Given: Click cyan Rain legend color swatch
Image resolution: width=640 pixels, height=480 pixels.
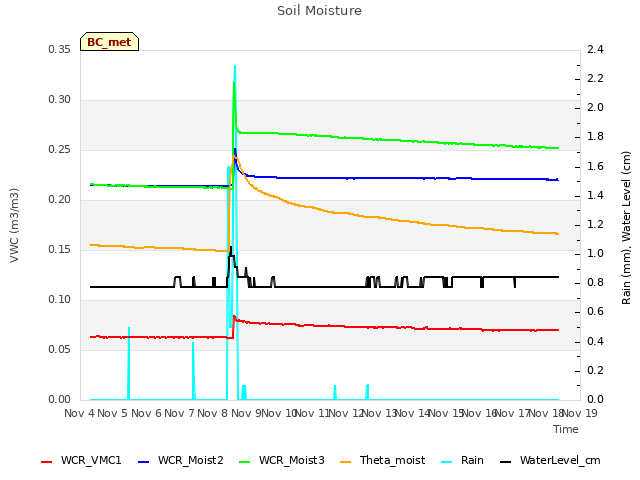Looking at the screenshot, I should (x=447, y=462).
